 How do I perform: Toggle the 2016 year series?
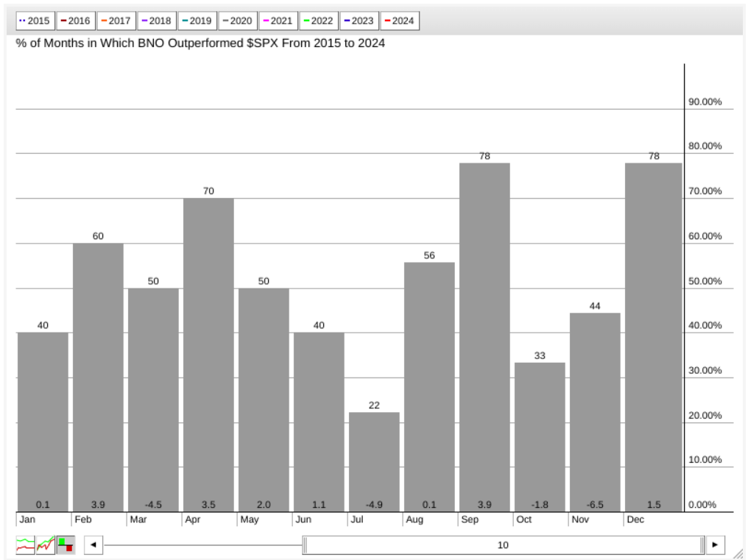coord(75,21)
